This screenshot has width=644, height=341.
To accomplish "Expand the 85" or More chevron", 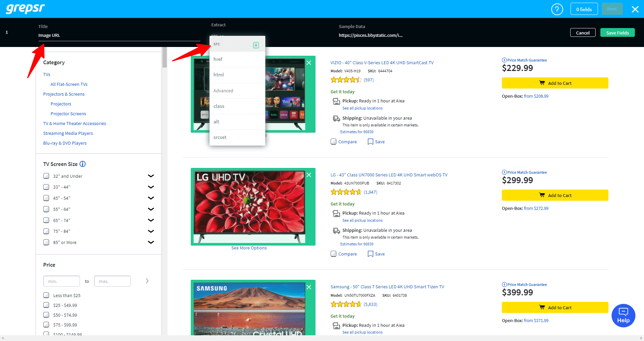I will point(151,242).
